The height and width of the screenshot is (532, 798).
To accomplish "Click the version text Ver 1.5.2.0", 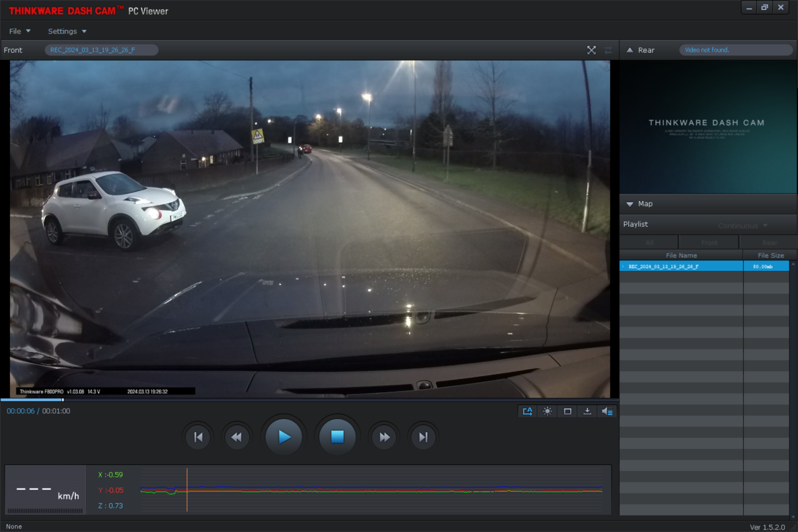I will pyautogui.click(x=767, y=527).
